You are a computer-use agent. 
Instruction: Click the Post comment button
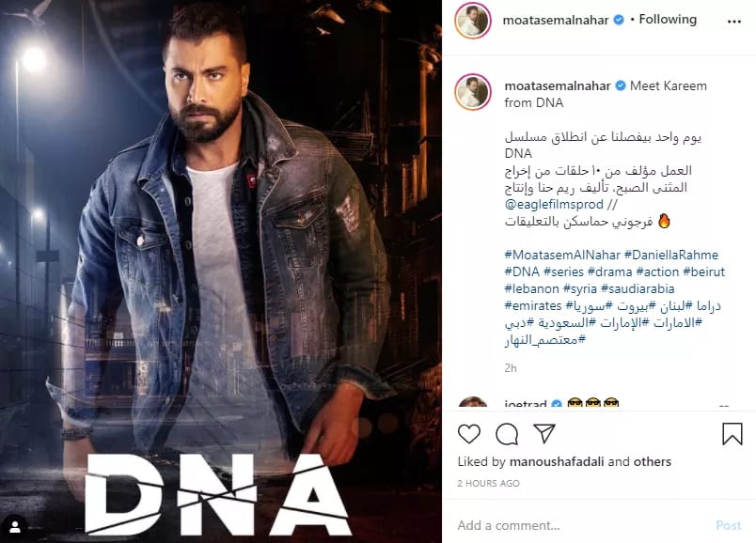coord(728,525)
